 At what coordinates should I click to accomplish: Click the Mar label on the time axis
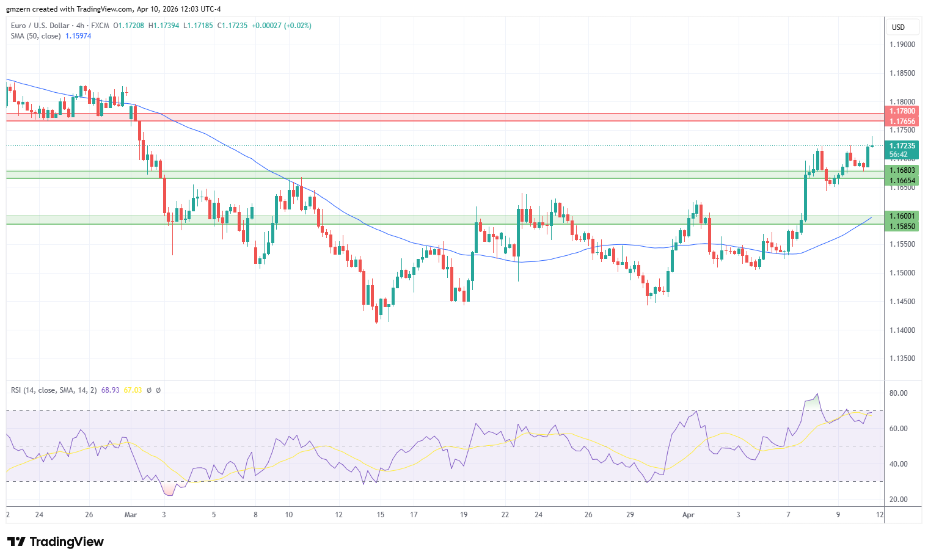131,515
